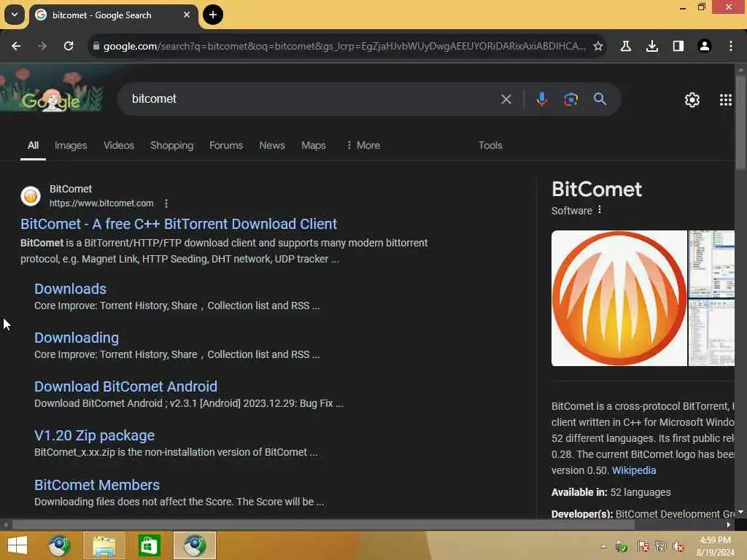Expand the More search filters
The image size is (747, 560).
tap(363, 145)
